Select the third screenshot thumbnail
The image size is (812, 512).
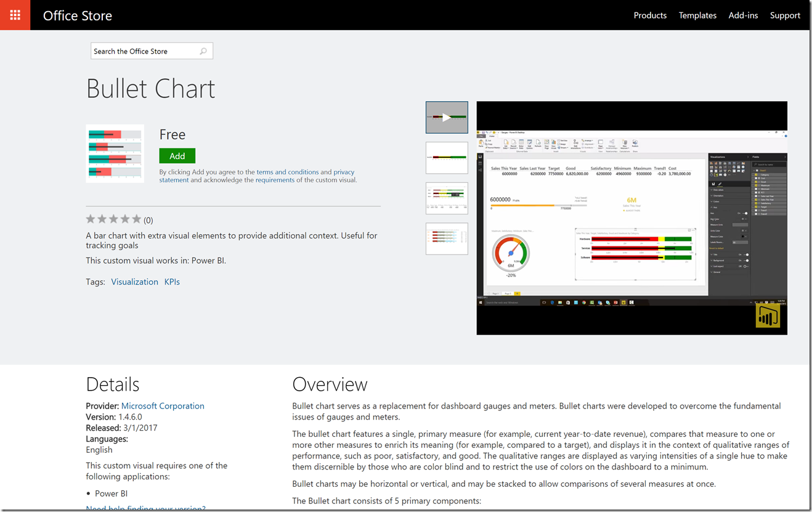(x=447, y=198)
